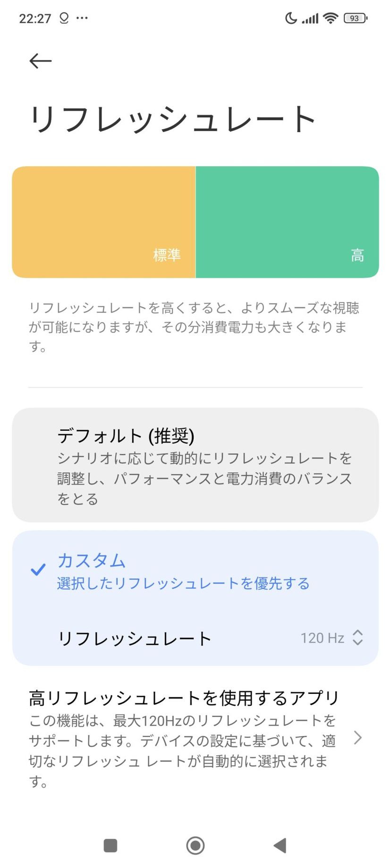The height and width of the screenshot is (868, 391).
Task: Tap the Wi-Fi status icon
Action: 331,18
